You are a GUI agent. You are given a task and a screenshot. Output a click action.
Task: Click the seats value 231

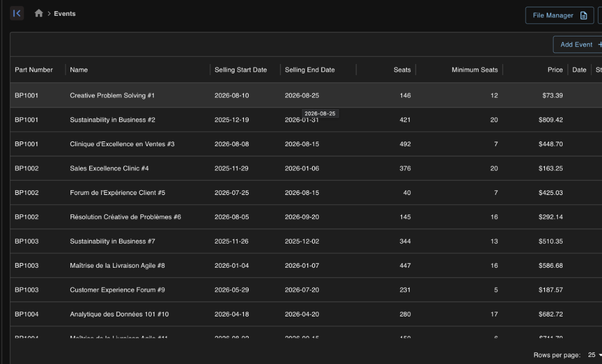click(x=405, y=290)
